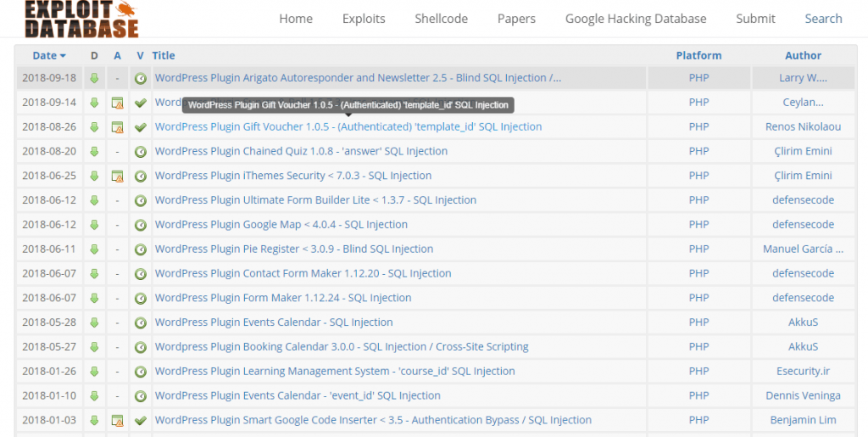Open vulnerable app icon for iThemes Security row
Screen dimensions: 868x437
pos(117,176)
